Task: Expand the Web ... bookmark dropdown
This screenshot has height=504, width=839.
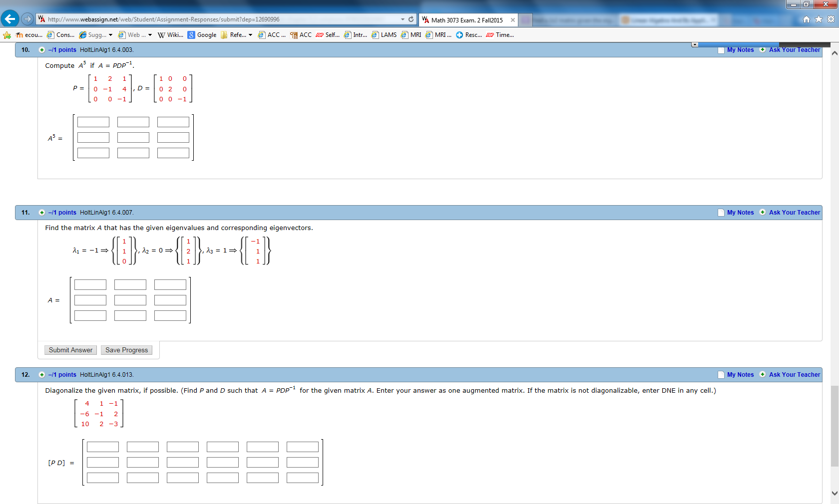Action: [x=150, y=35]
